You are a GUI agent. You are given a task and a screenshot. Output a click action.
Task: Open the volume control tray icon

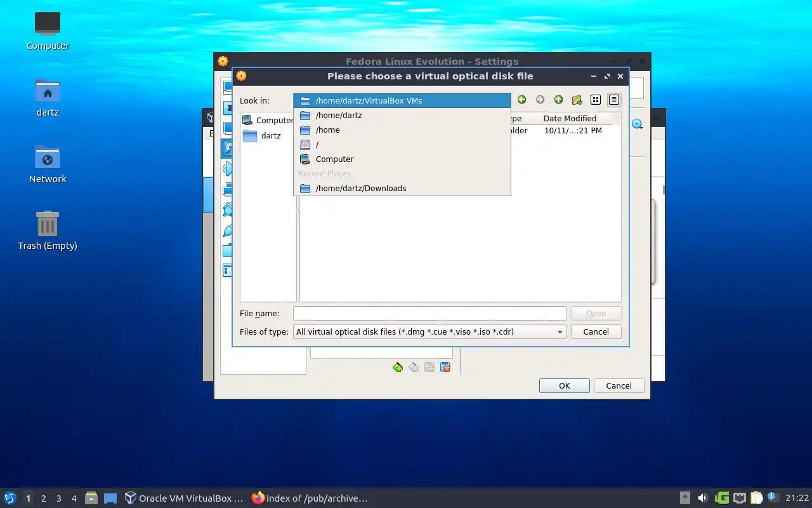click(x=703, y=498)
